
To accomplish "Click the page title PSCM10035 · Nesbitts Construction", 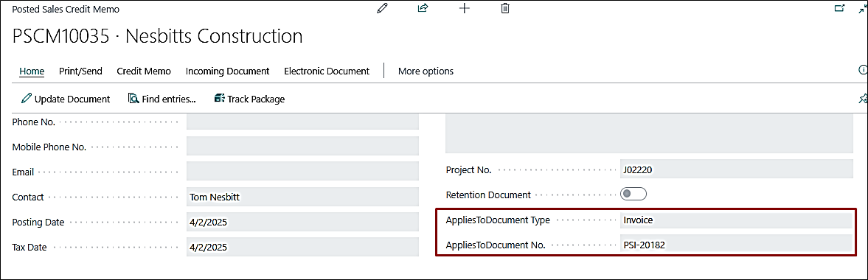I will tap(157, 37).
